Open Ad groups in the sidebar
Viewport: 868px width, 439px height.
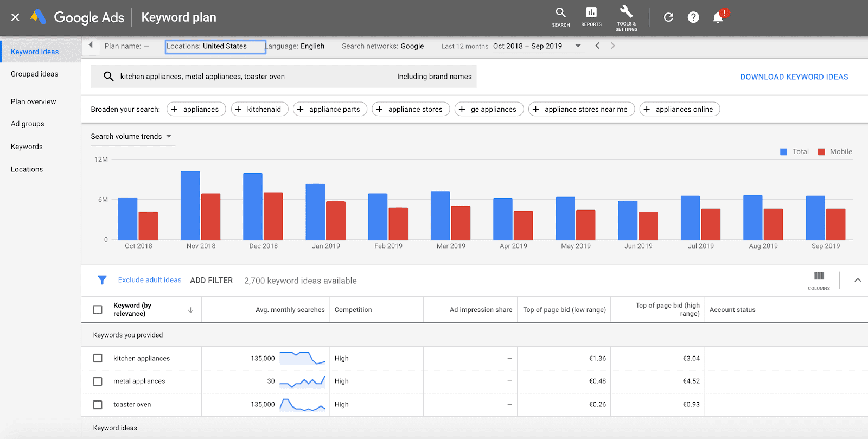point(28,124)
